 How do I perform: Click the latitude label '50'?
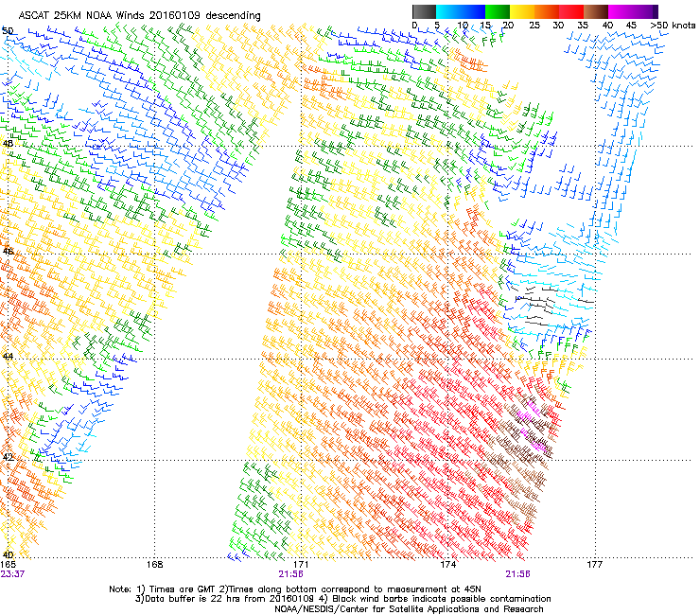click(8, 31)
